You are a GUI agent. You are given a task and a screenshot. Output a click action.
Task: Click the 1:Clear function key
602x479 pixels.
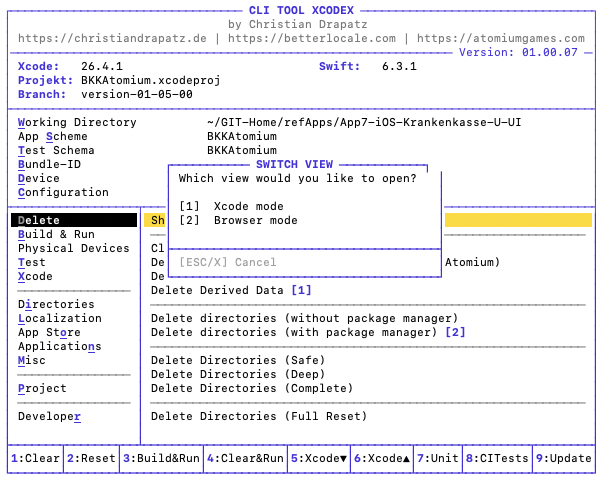click(x=35, y=458)
